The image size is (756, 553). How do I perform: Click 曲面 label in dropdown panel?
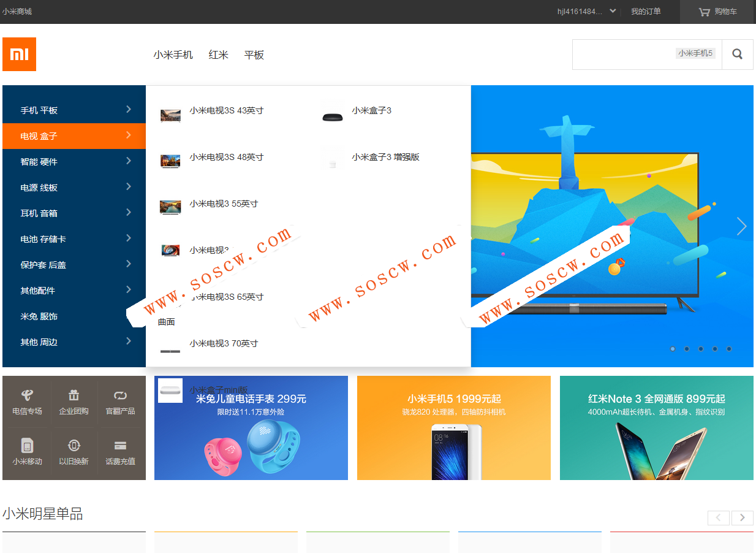[x=167, y=322]
